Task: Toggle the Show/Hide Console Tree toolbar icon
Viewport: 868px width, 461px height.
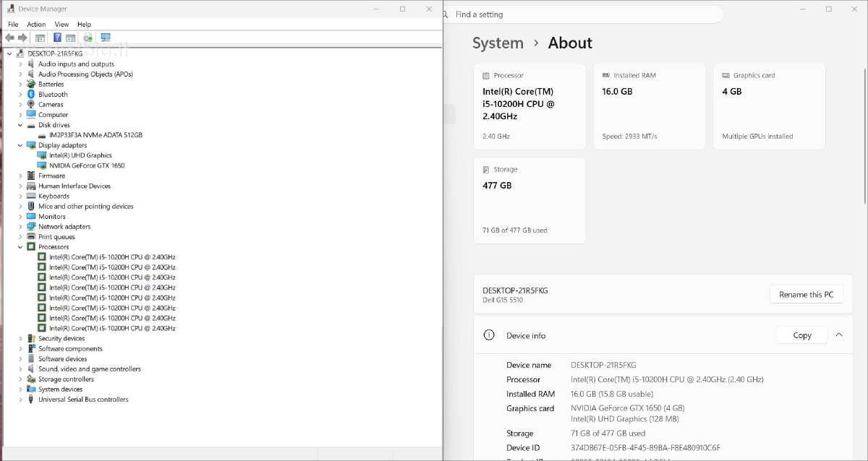Action: [40, 38]
